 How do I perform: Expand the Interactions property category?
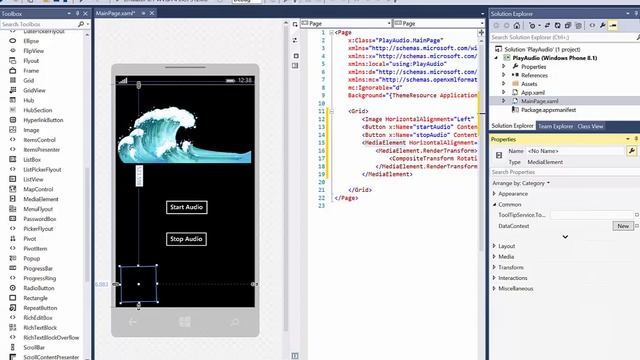pyautogui.click(x=494, y=278)
